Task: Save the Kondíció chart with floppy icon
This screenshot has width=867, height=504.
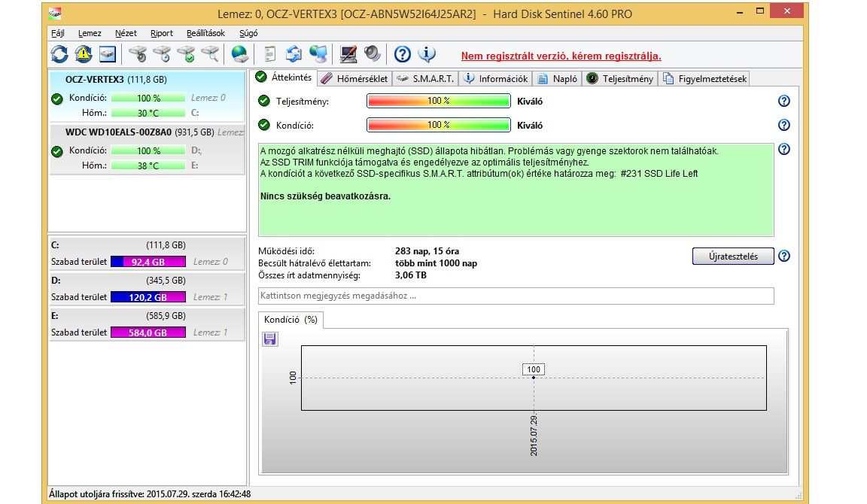Action: pyautogui.click(x=270, y=339)
